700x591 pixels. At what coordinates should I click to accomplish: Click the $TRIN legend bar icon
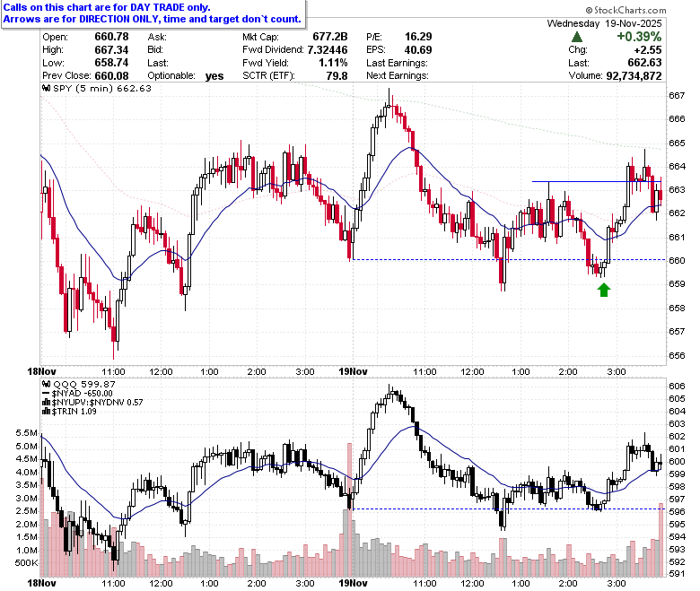46,412
